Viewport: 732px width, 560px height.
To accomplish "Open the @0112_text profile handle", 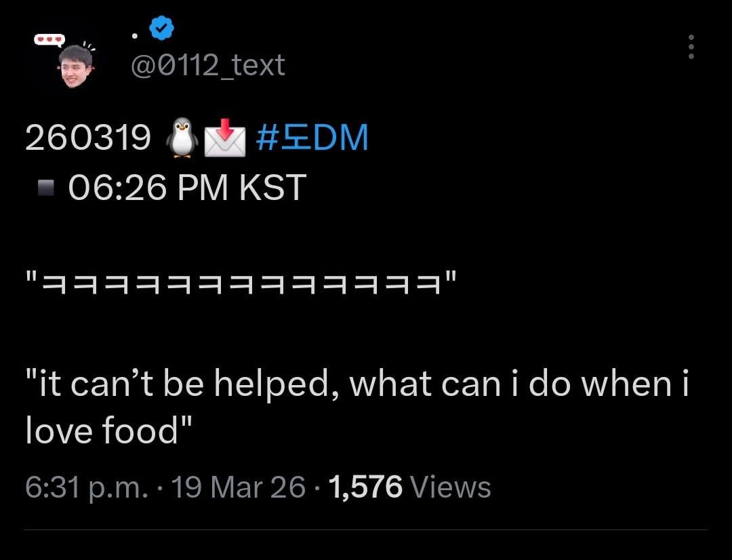I will pyautogui.click(x=207, y=65).
